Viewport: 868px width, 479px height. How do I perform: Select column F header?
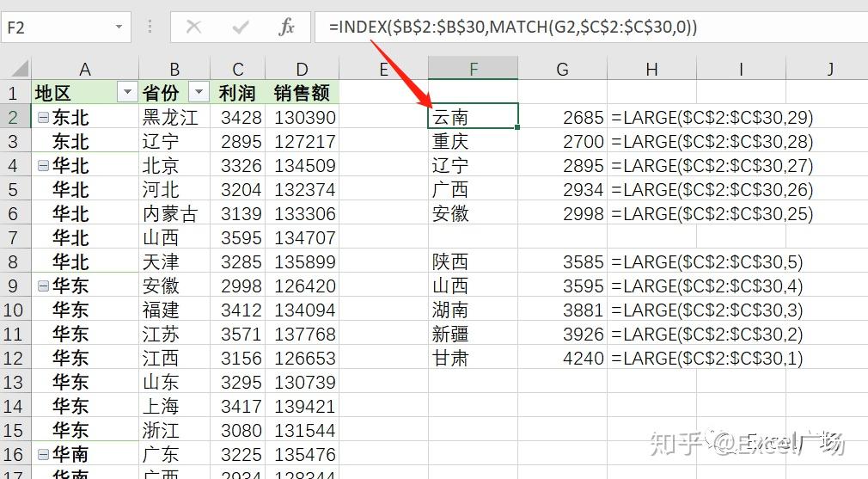point(473,69)
